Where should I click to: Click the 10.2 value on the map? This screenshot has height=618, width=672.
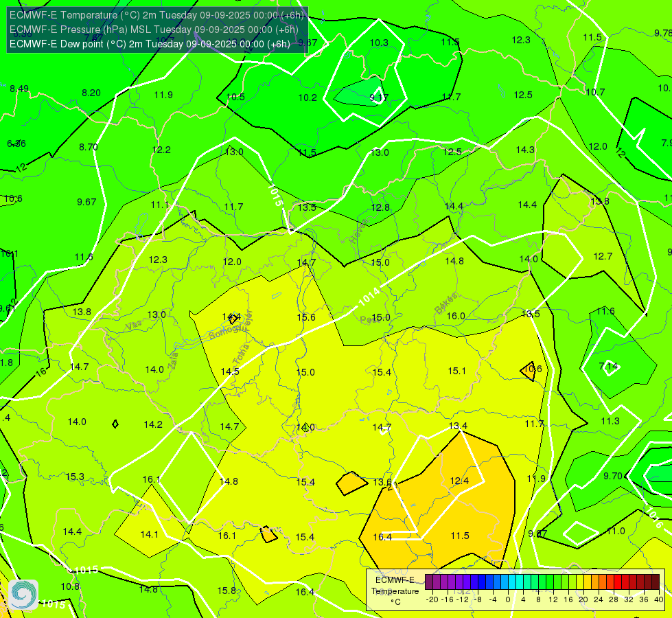click(x=308, y=98)
